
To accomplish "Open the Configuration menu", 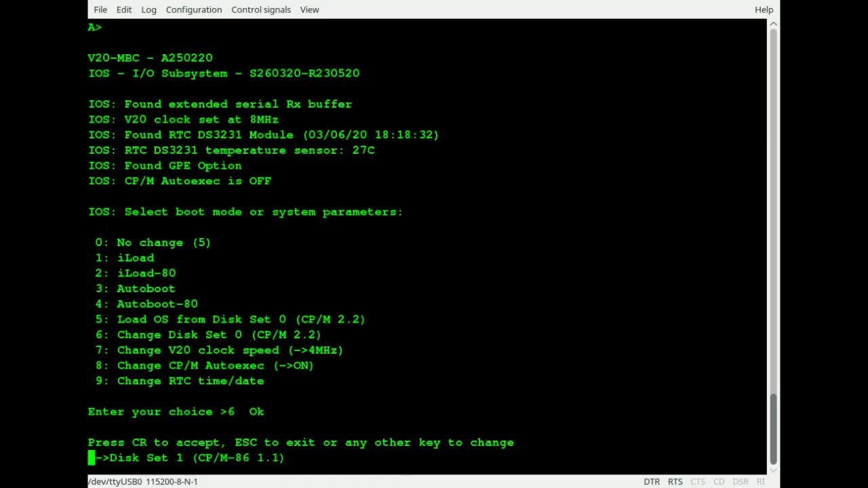I will [x=194, y=9].
